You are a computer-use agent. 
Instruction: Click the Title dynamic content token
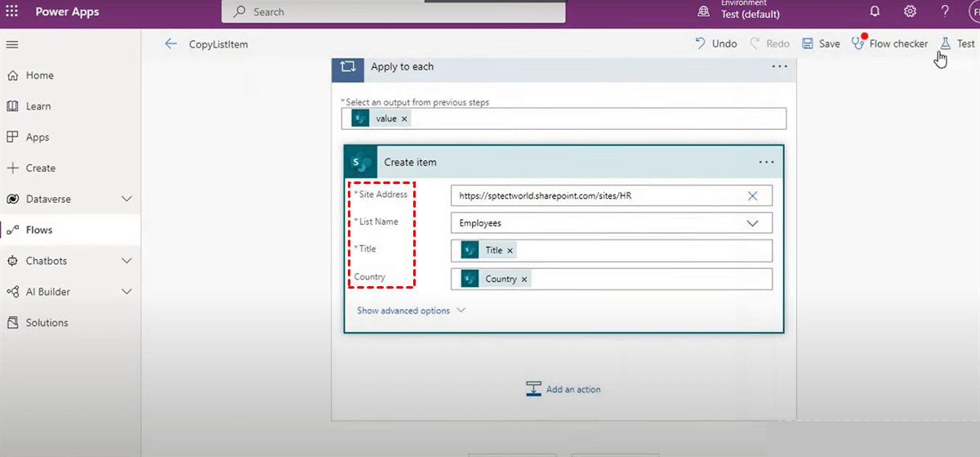pos(488,250)
